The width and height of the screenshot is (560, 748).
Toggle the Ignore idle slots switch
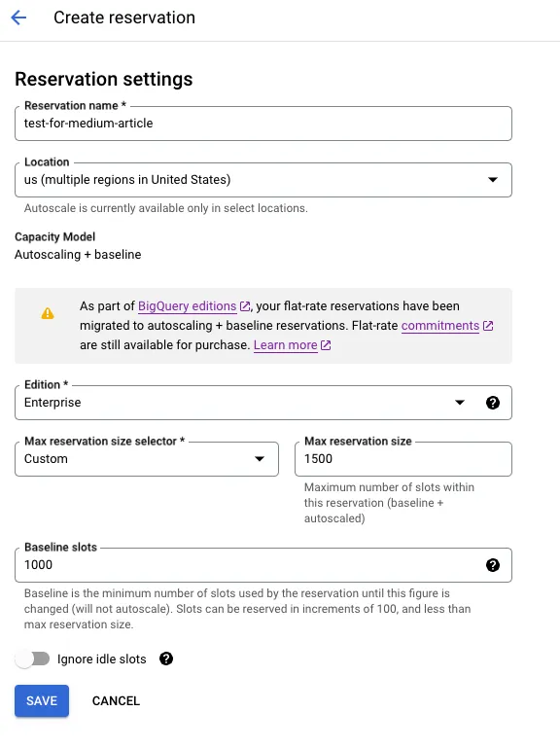point(32,659)
